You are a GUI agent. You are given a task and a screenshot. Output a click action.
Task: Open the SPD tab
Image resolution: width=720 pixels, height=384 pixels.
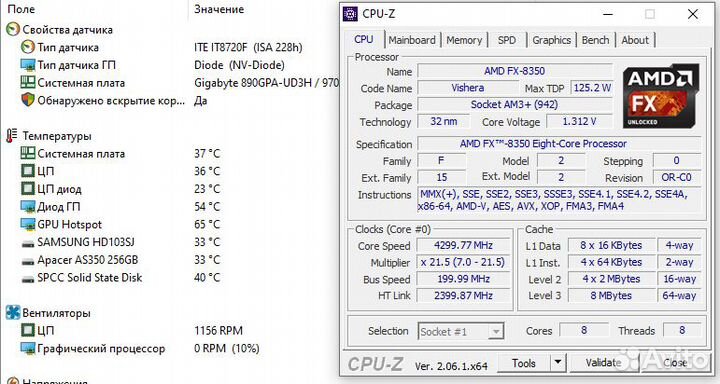[x=507, y=40]
